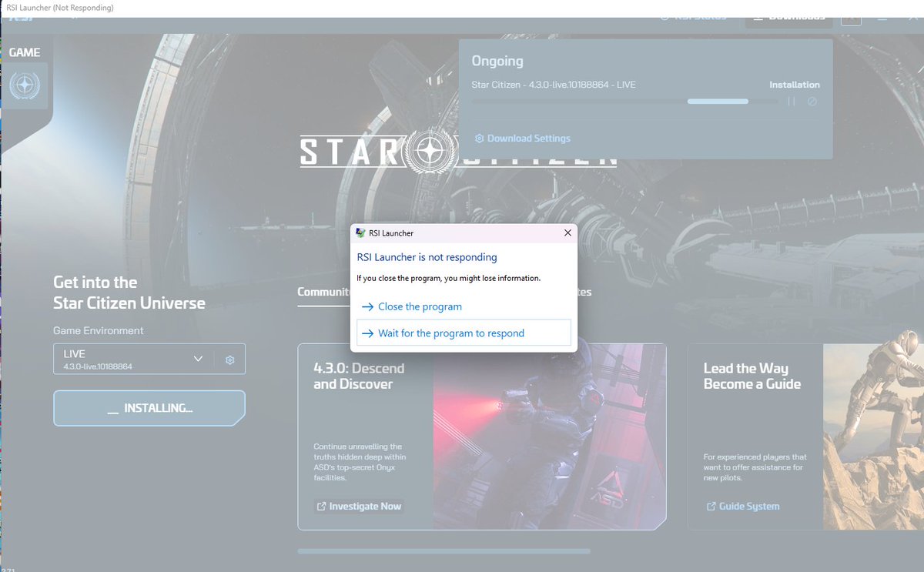Open the RSI Status link at top
Image resolution: width=924 pixels, height=572 pixels.
pyautogui.click(x=693, y=16)
